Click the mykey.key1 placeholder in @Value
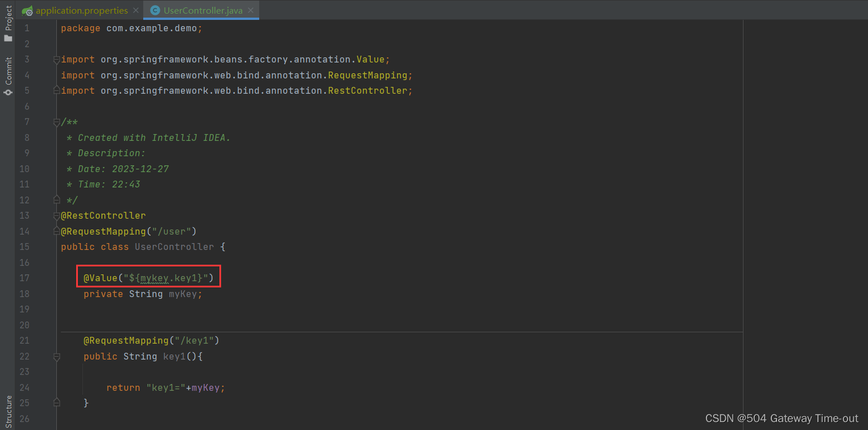This screenshot has height=430, width=868. [171, 278]
